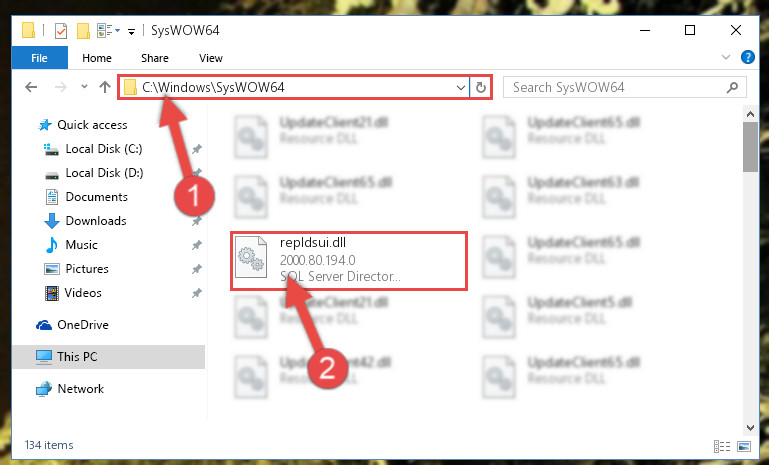The width and height of the screenshot is (769, 465).
Task: Switch to details view icon
Action: [x=721, y=446]
